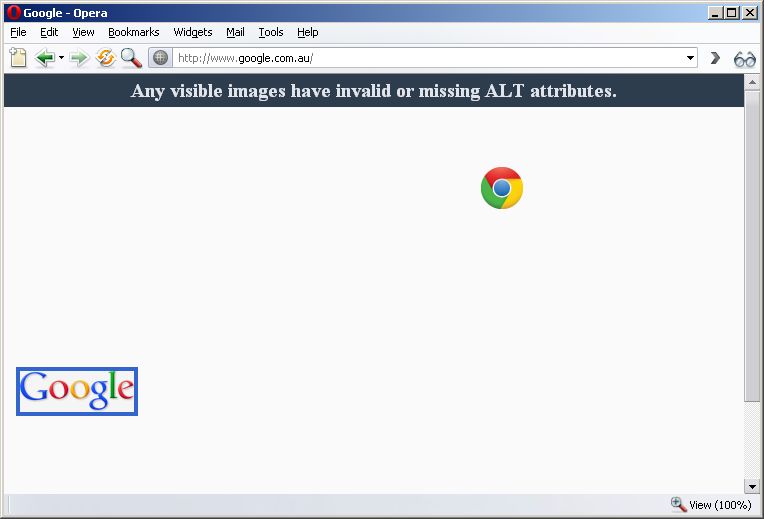The height and width of the screenshot is (519, 764).
Task: Click the globe site-info icon in address bar
Action: click(160, 58)
